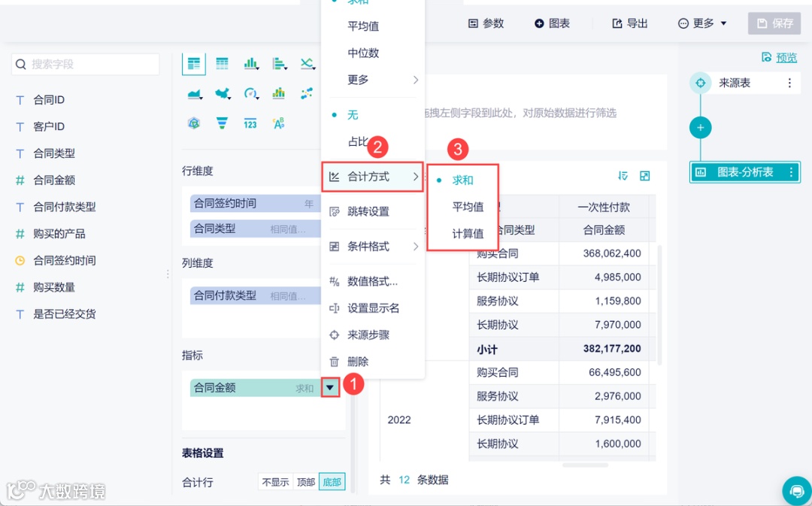Click the 合计方式 menu entry
This screenshot has height=506, width=812.
coord(367,175)
